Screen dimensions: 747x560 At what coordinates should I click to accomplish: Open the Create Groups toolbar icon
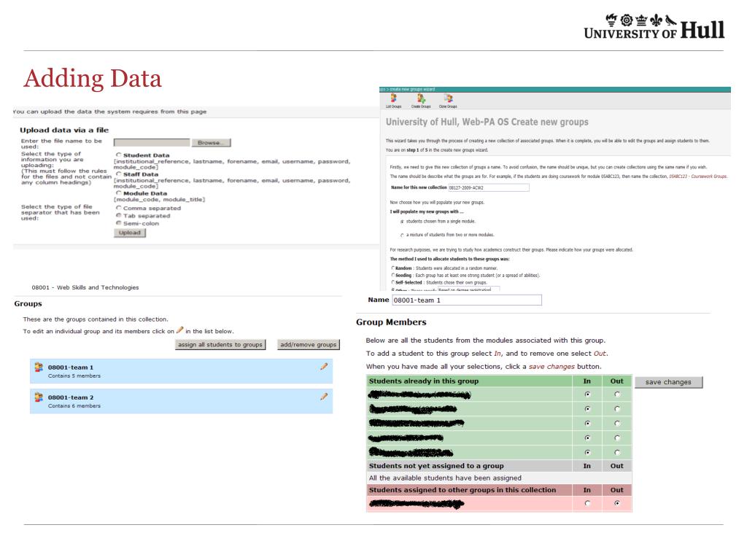pos(421,101)
